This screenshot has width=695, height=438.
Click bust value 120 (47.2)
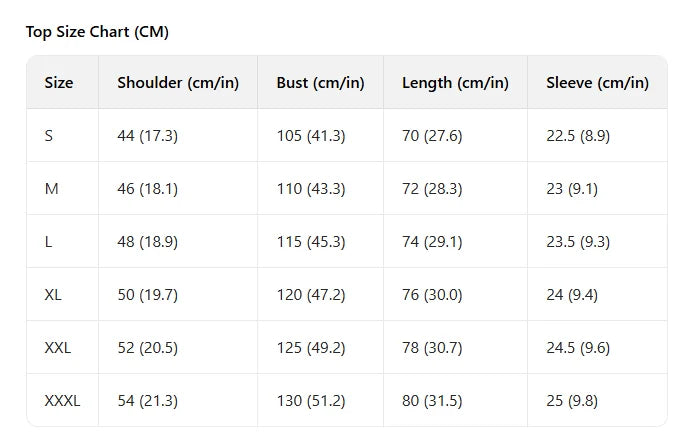point(311,295)
